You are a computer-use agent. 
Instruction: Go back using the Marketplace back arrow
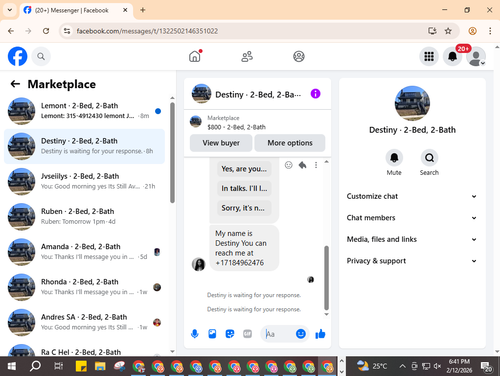point(15,84)
